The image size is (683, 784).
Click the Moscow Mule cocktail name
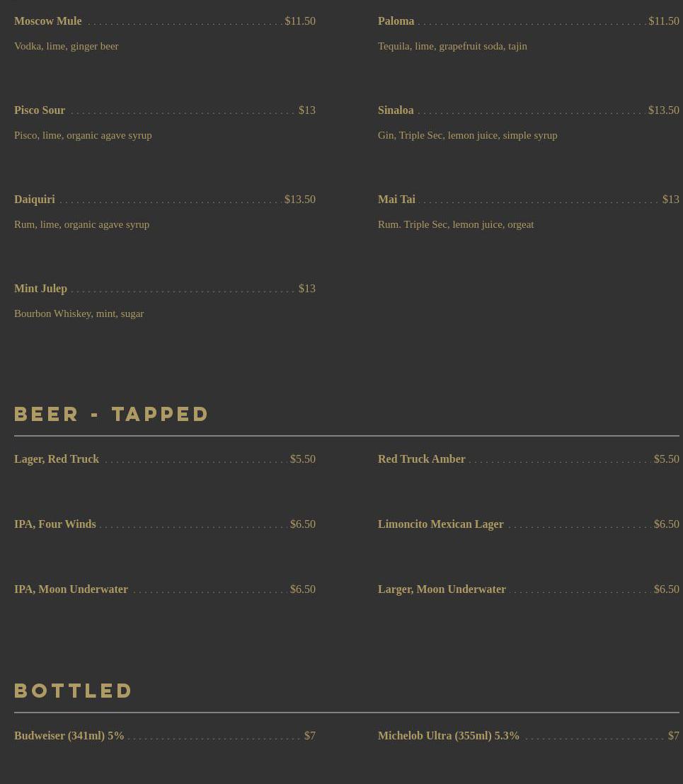48,21
